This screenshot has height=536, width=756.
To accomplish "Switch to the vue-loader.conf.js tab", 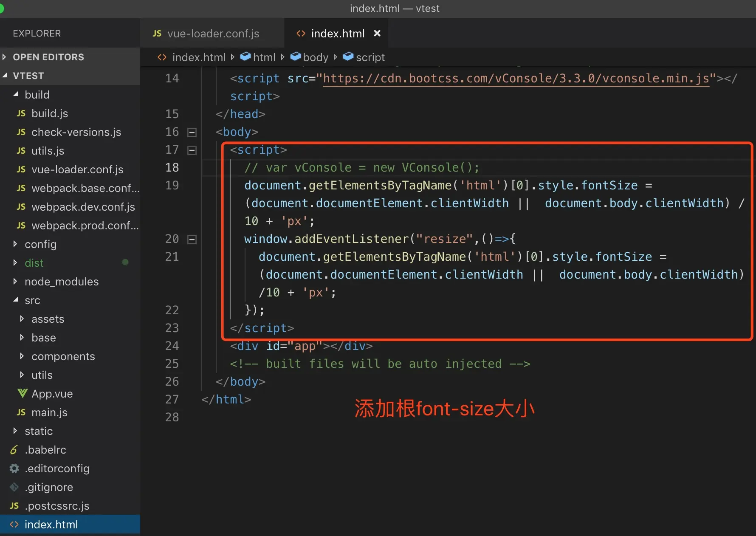I will 212,33.
